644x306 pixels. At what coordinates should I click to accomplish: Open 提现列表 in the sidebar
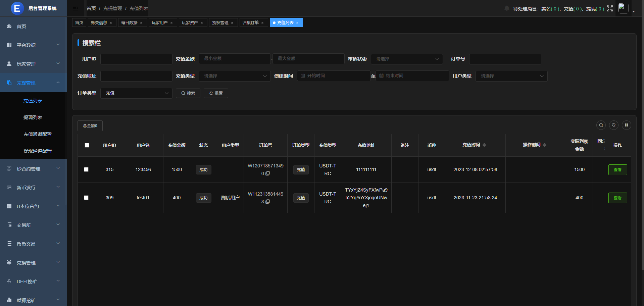pyautogui.click(x=33, y=117)
